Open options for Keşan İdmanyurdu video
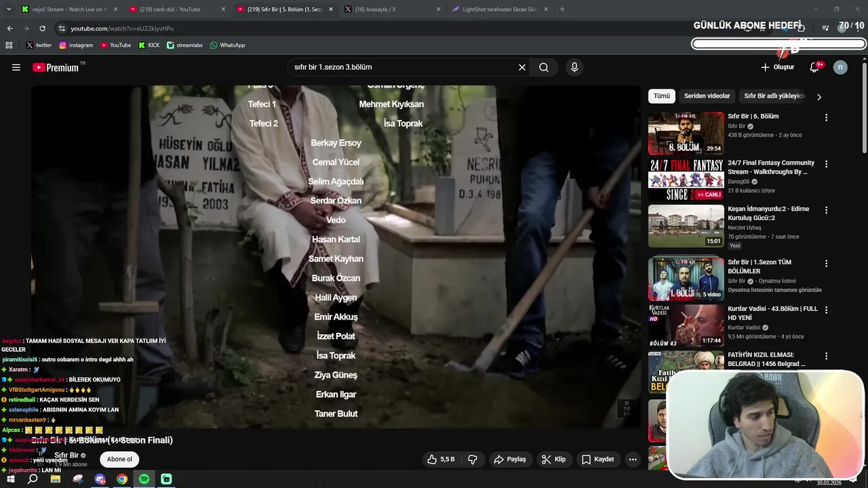Image resolution: width=868 pixels, height=488 pixels. pyautogui.click(x=826, y=210)
